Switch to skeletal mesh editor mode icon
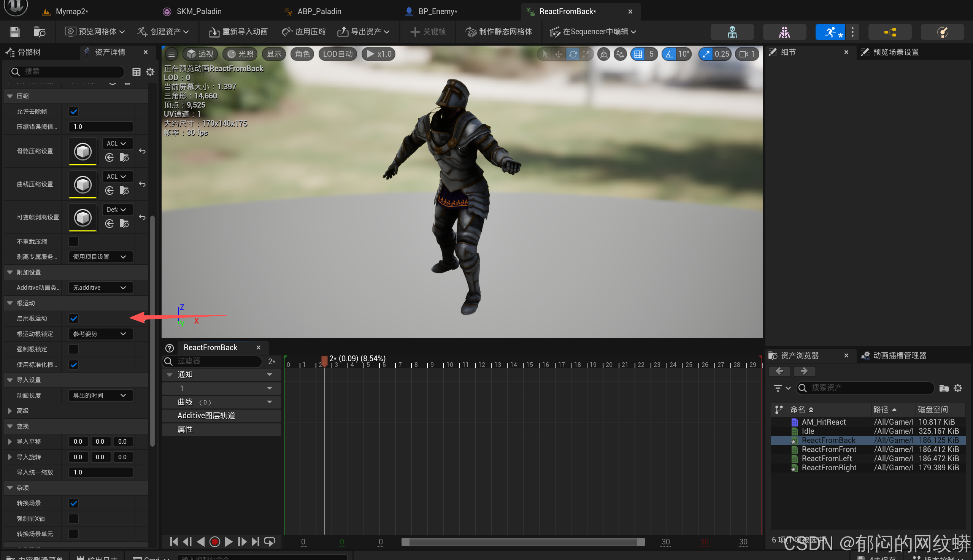Screen dimensions: 973x560 click(784, 32)
